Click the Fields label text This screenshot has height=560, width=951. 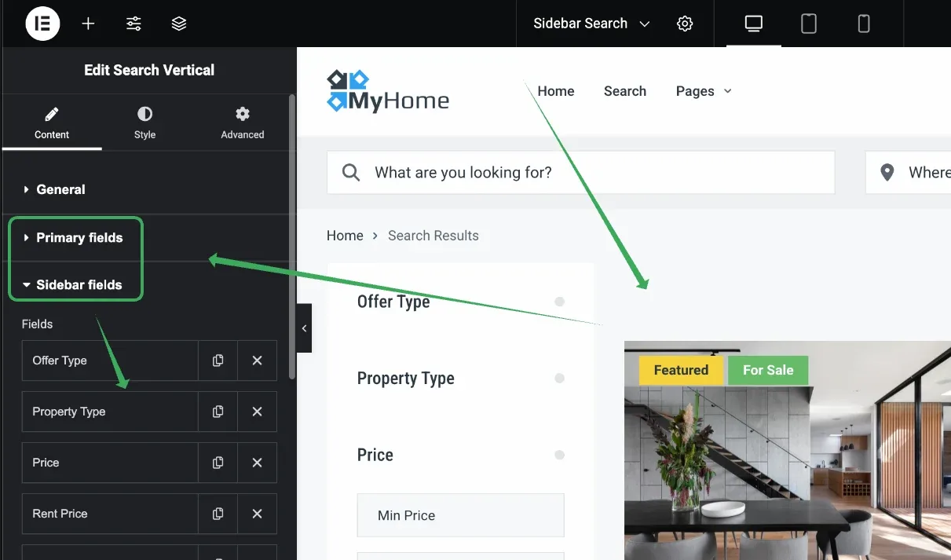coord(37,324)
